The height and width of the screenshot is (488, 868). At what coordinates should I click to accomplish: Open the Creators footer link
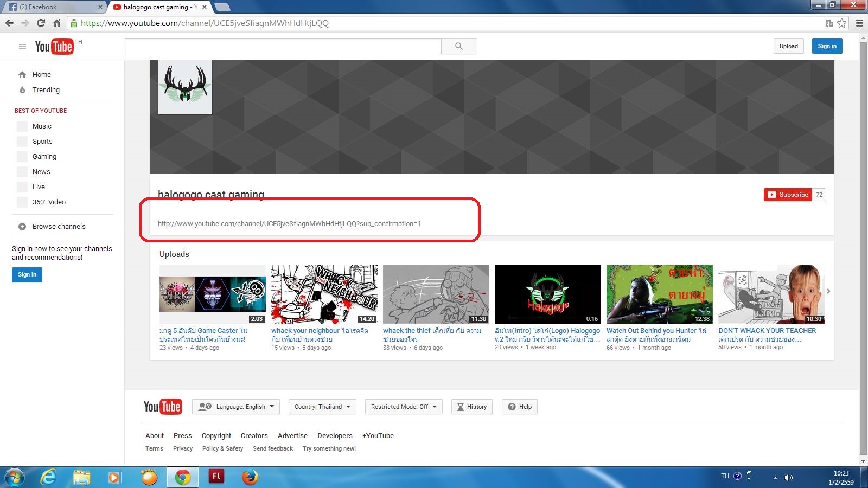click(254, 435)
